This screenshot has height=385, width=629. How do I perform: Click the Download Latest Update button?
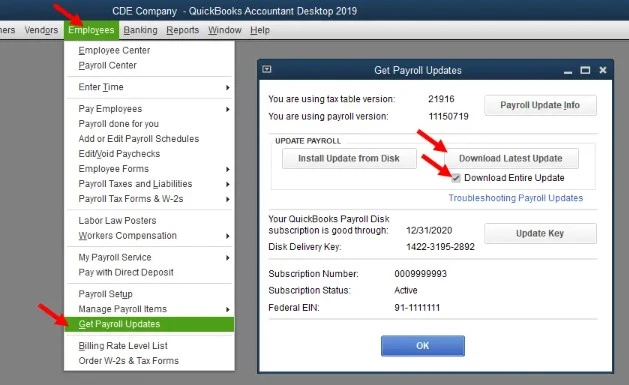[x=511, y=158]
